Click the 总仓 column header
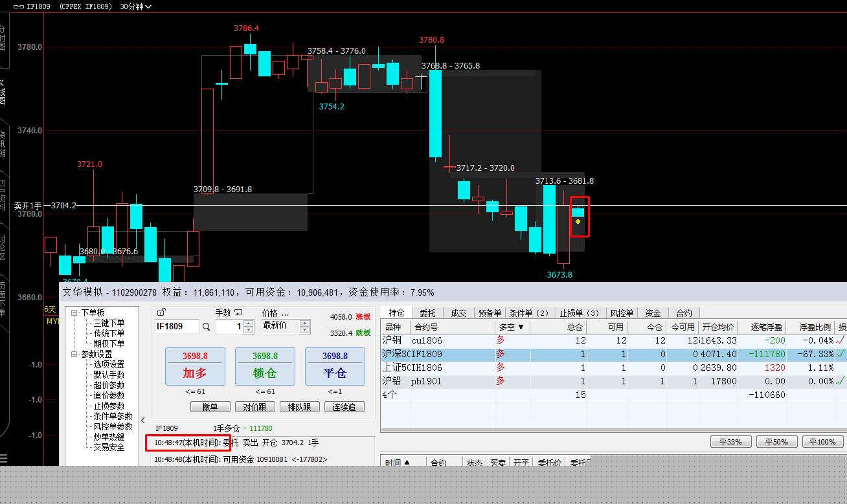Screen dimensions: 847x504 pos(558,327)
